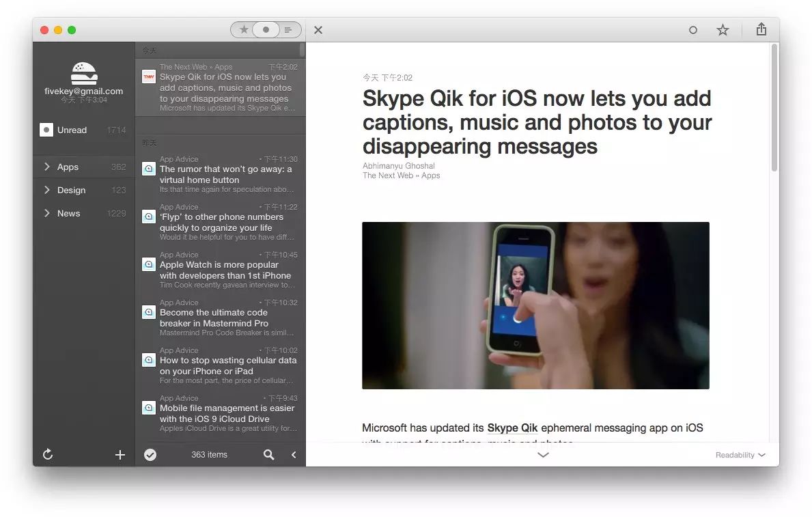Open the Design feed group
Screen dimensions: 812x517
(84, 190)
